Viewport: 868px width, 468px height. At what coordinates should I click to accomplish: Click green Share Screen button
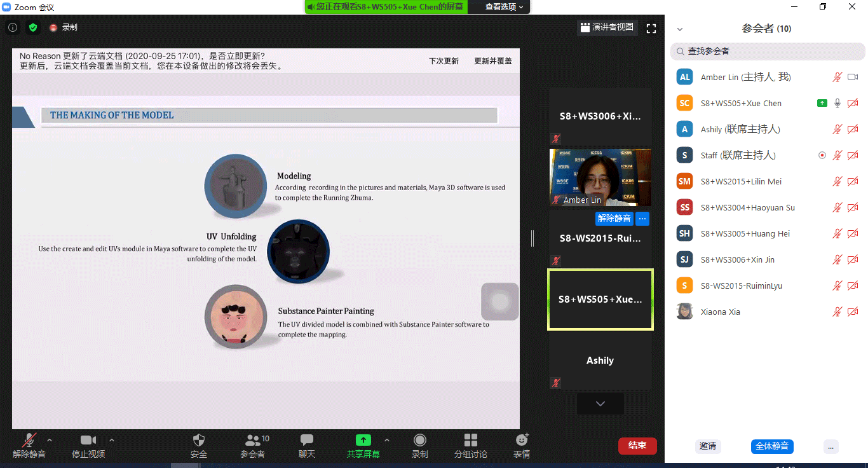pos(363,446)
